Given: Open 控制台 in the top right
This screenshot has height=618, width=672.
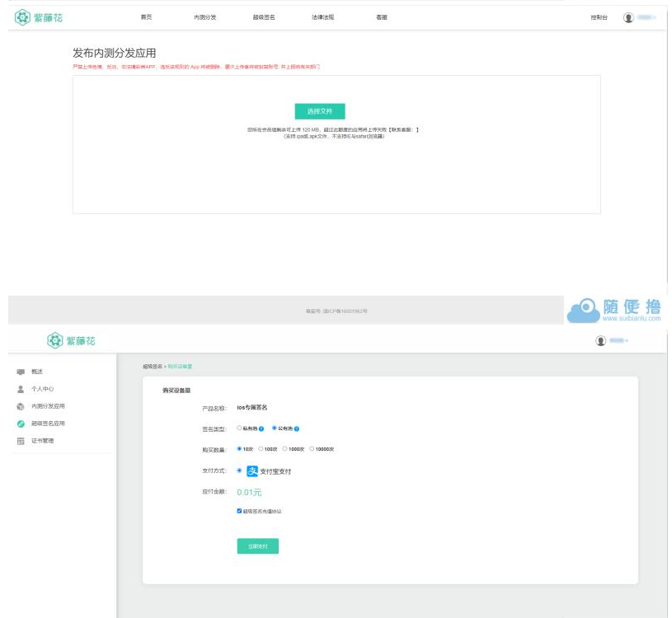Looking at the screenshot, I should coord(599,17).
